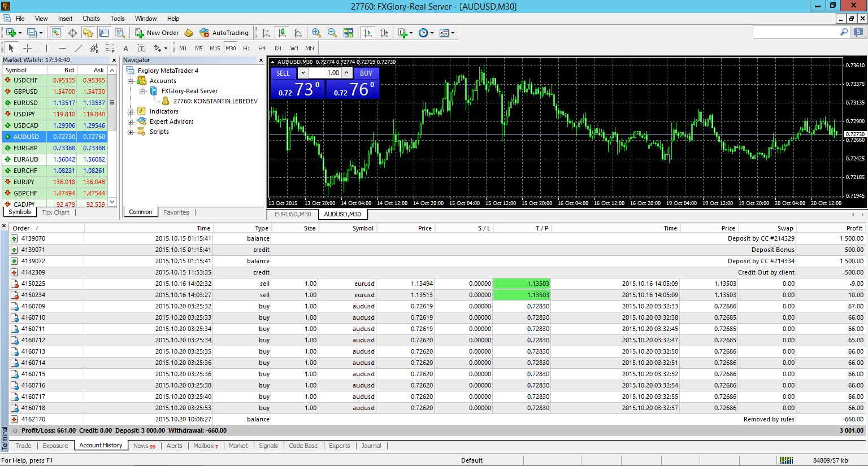
Task: Select the EURUSD row in Market Watch
Action: click(x=55, y=103)
